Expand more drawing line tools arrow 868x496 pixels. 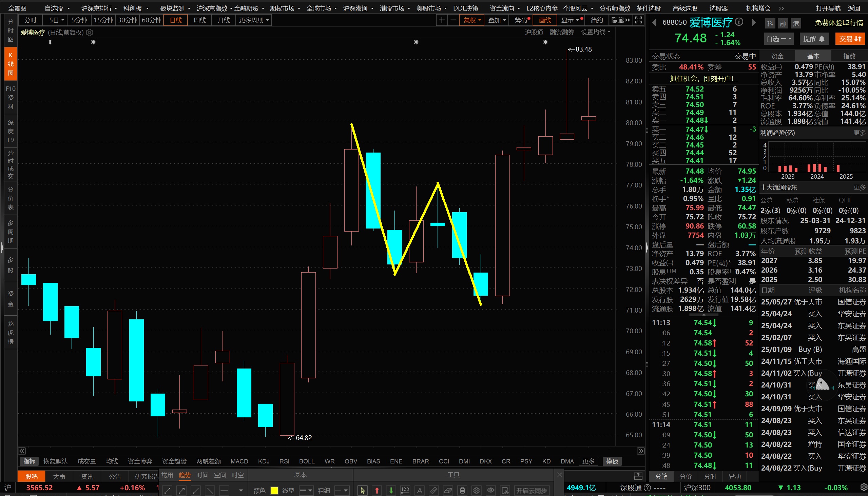[x=240, y=491]
